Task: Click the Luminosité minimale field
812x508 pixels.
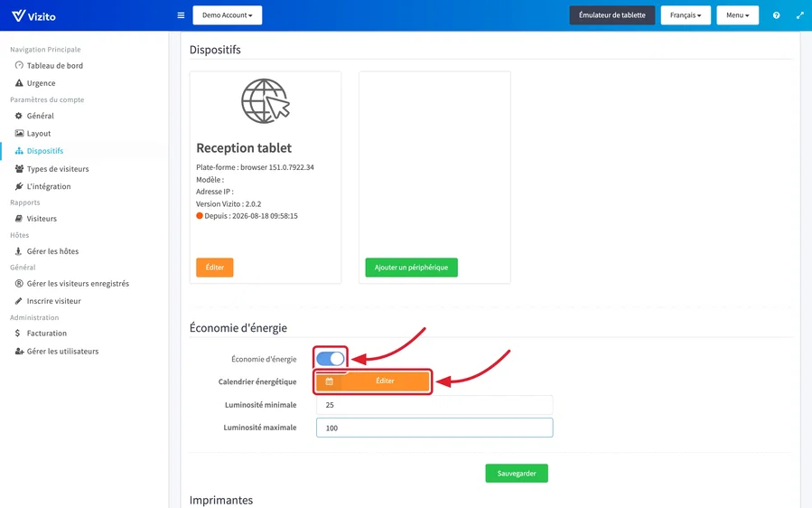Action: pos(434,405)
